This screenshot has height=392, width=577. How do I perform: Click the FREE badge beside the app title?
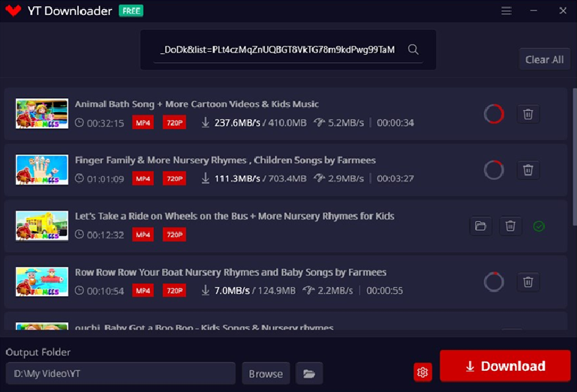point(131,10)
